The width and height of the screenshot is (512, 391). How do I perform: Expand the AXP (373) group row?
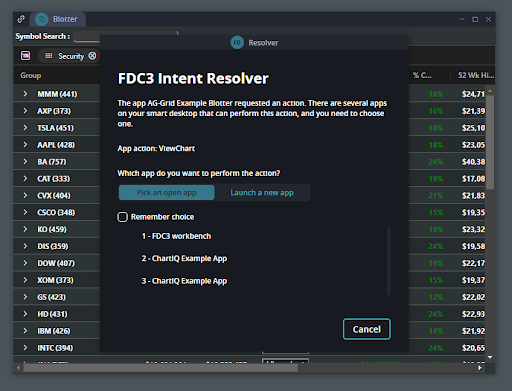click(x=25, y=111)
